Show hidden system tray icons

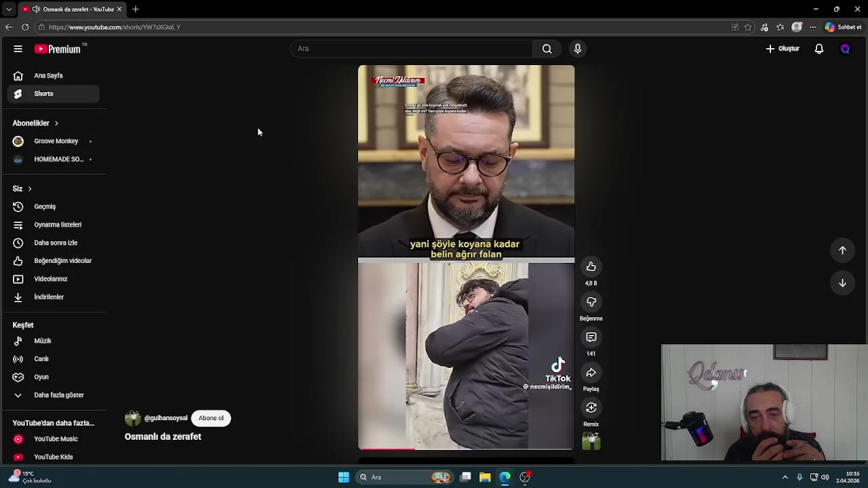coord(785,477)
